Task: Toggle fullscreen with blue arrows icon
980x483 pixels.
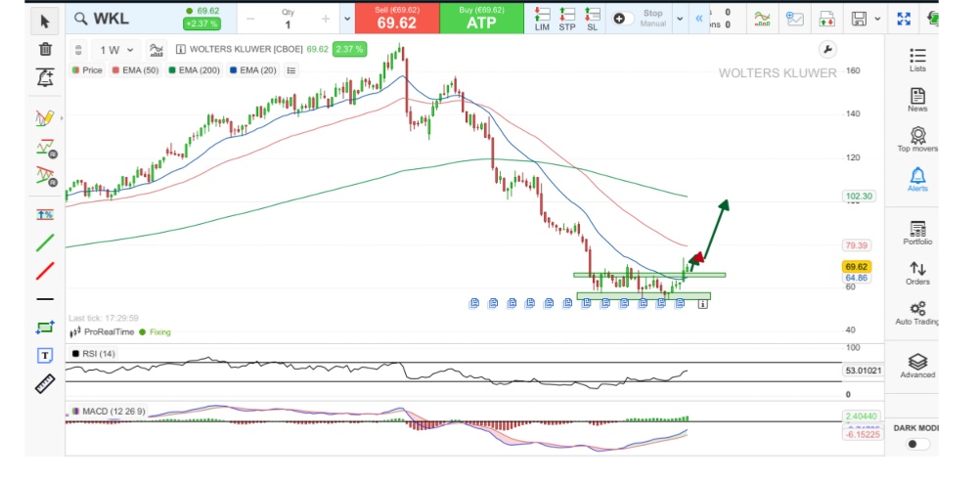Action: [904, 19]
